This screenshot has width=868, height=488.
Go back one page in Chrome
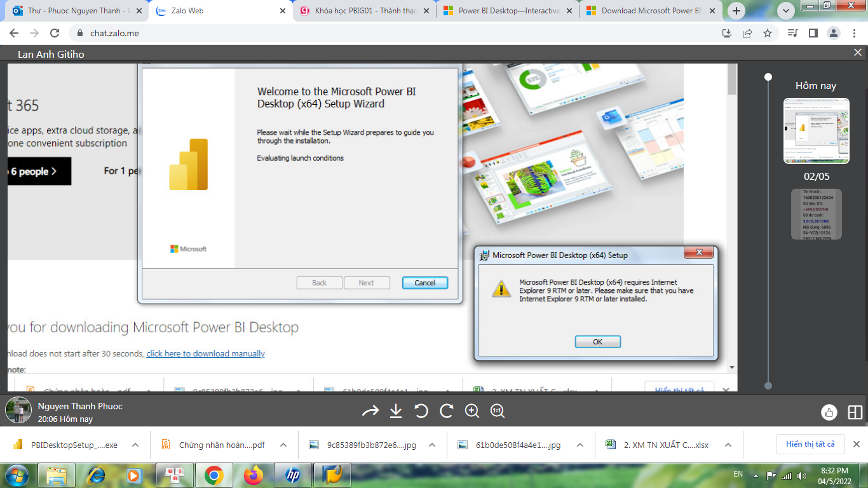pos(14,33)
